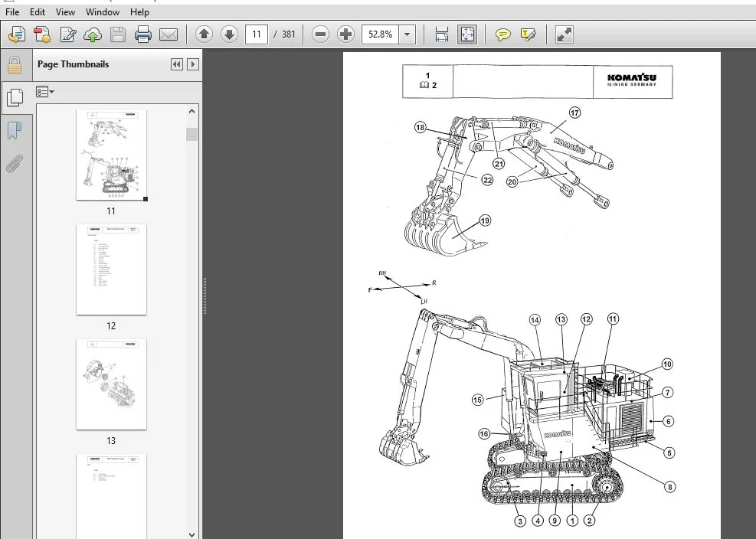Click the page label 13 under thumbnail
The height and width of the screenshot is (539, 756).
(111, 441)
